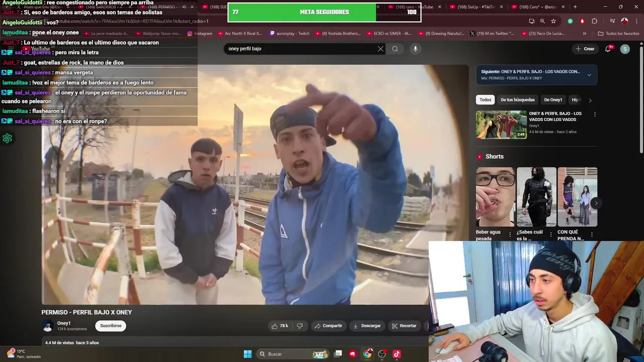
Task: Open the Oney1 channel name link
Action: click(x=64, y=323)
